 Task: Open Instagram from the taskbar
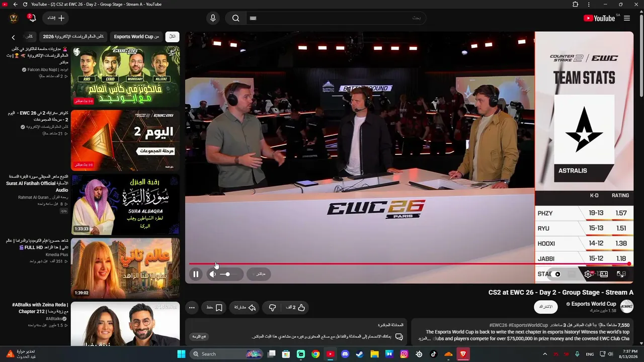(404, 354)
